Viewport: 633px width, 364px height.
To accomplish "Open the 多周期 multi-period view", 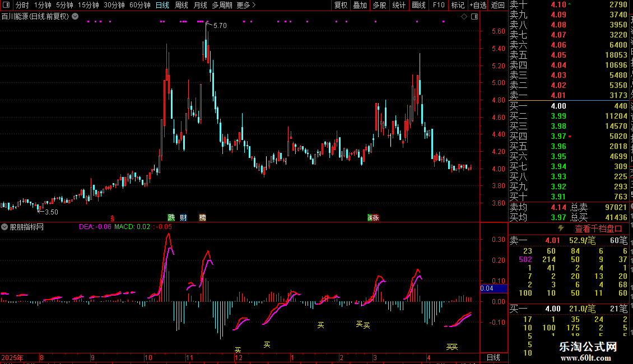I will click(222, 5).
